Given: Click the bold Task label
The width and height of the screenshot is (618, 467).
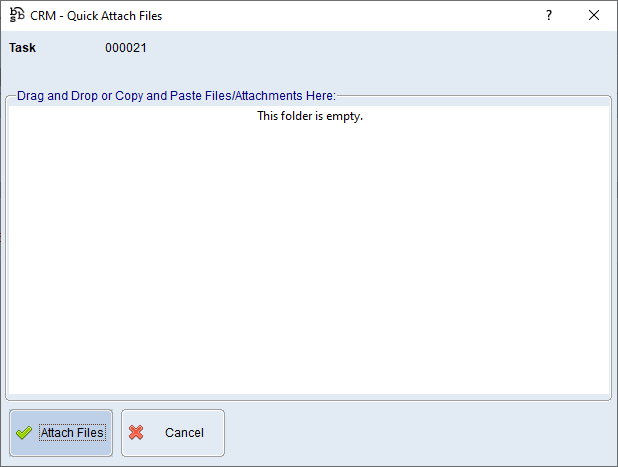Looking at the screenshot, I should [x=23, y=48].
